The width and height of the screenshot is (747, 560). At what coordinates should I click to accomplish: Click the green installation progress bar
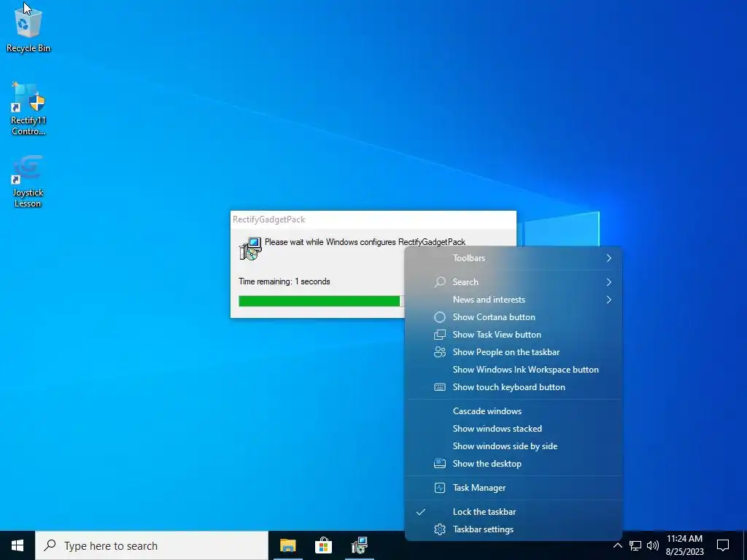320,301
